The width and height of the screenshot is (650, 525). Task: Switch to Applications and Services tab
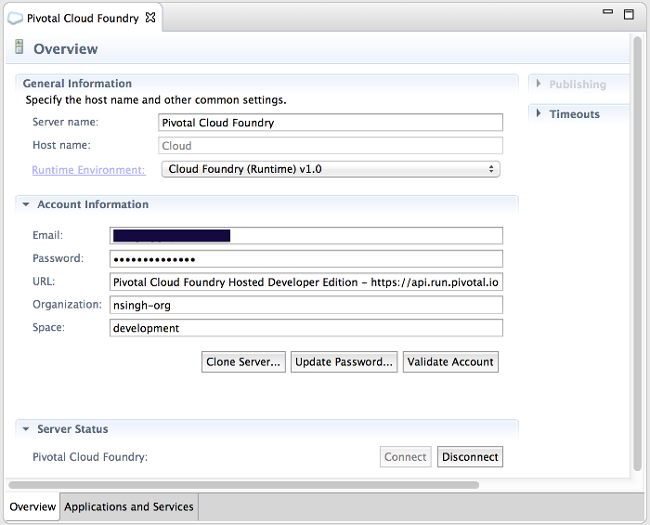[x=129, y=507]
